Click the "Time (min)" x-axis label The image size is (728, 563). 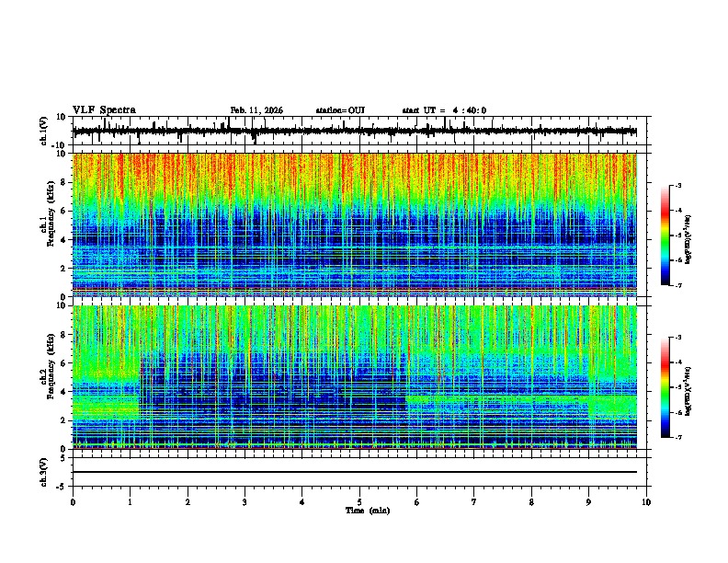368,511
